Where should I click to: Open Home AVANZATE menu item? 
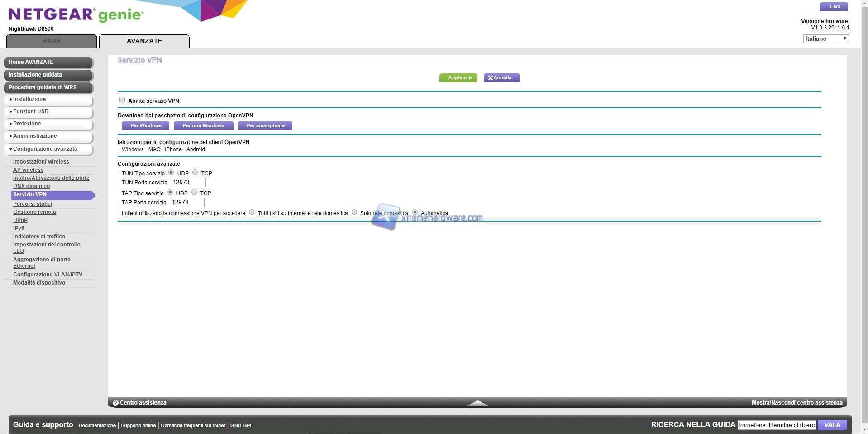[x=48, y=62]
